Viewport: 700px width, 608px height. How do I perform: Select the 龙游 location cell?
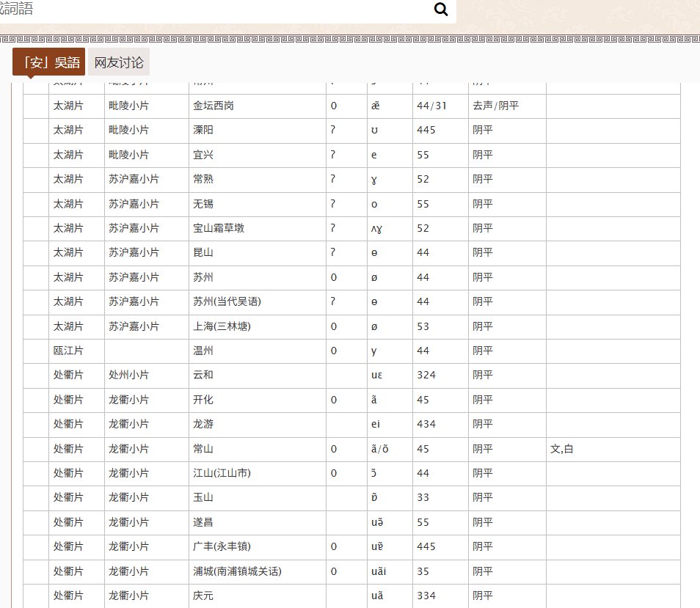257,424
